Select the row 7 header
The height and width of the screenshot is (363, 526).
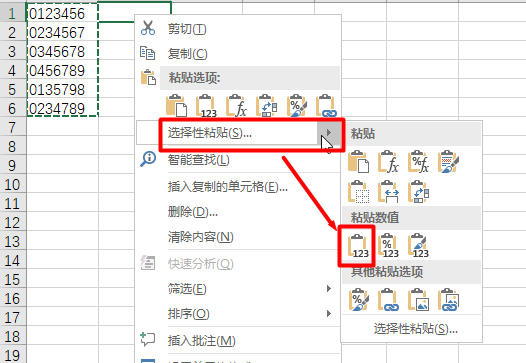(13, 127)
